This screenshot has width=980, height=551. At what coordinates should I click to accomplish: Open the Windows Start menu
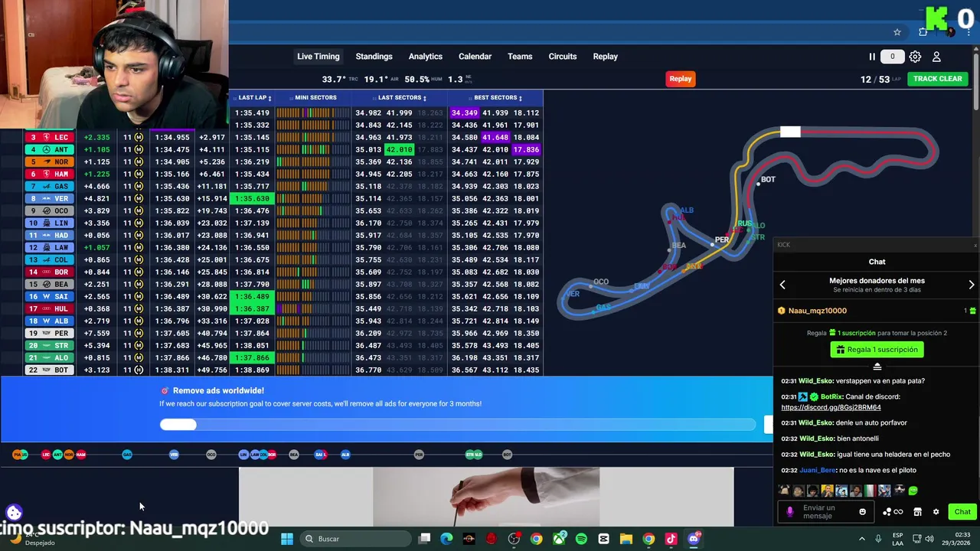pos(286,539)
